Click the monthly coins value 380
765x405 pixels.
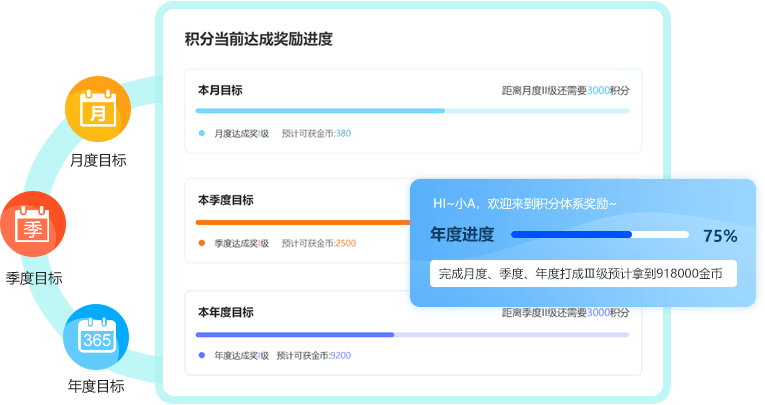[x=343, y=133]
